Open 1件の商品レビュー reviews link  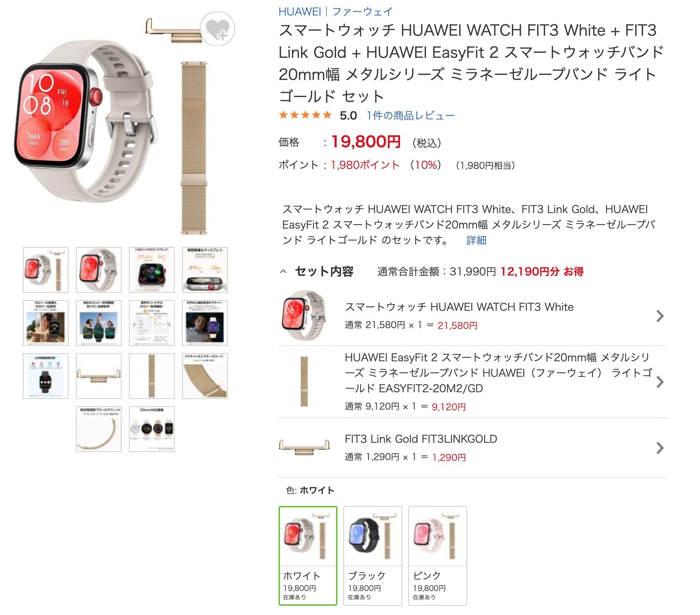click(x=410, y=116)
